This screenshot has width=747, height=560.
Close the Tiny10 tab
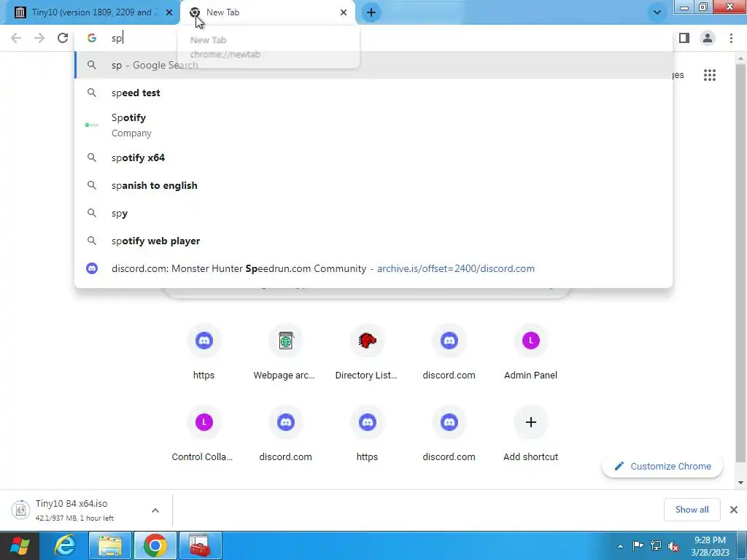pos(169,12)
